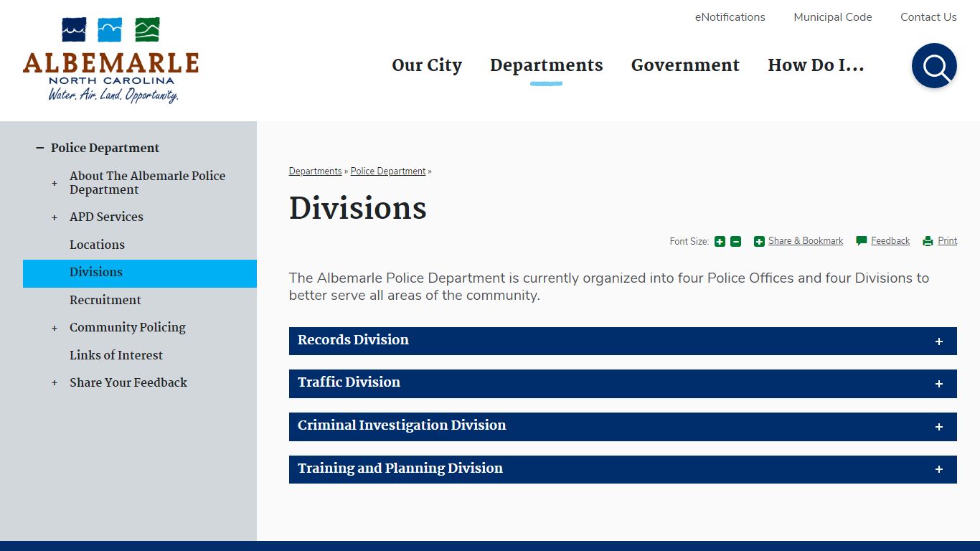
Task: Click the Police Department breadcrumb link
Action: (388, 171)
